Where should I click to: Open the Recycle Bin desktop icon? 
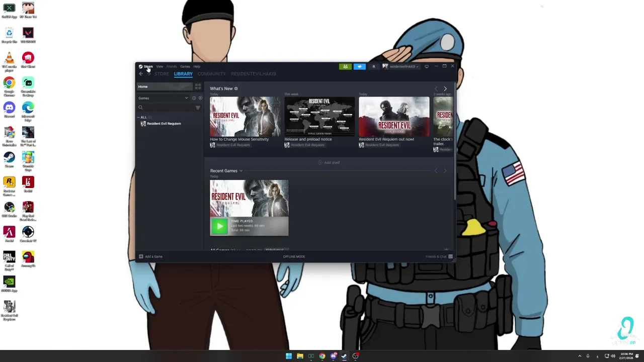[9, 35]
